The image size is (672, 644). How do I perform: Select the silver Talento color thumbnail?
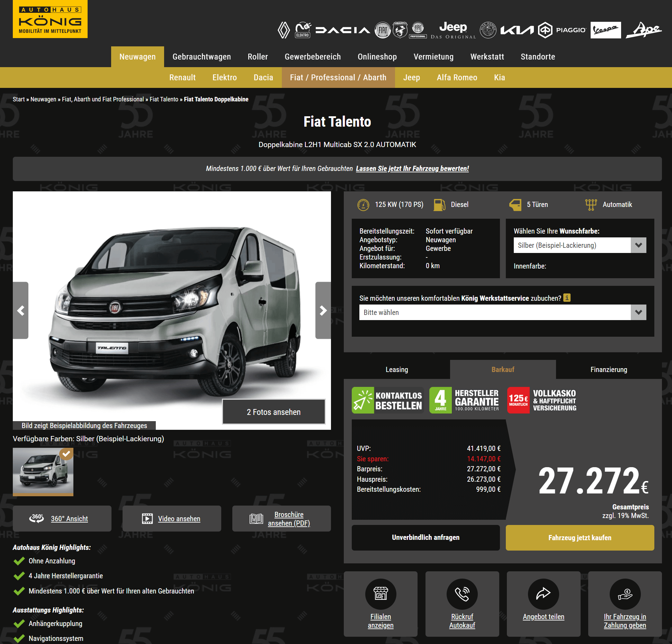click(x=43, y=472)
